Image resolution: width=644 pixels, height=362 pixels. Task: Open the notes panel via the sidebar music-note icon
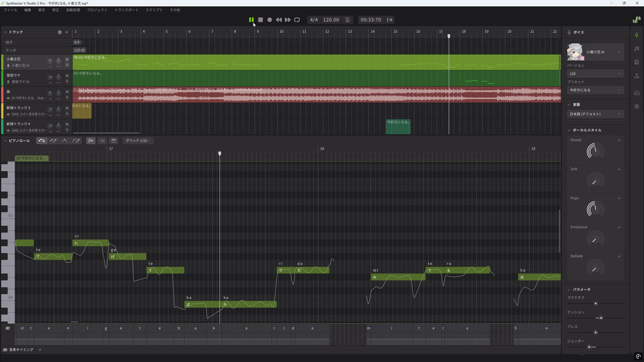(637, 48)
